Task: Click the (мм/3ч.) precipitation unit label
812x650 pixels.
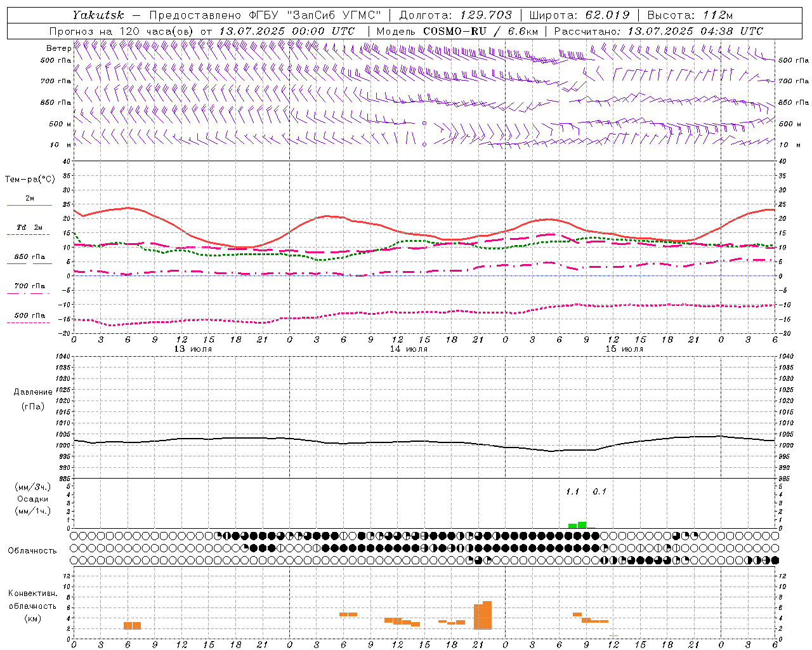Action: [x=32, y=487]
